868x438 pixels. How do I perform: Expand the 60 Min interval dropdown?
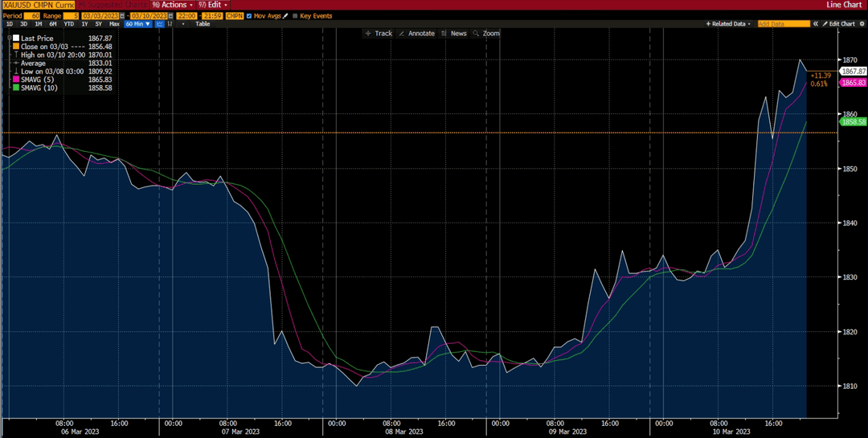[x=138, y=24]
